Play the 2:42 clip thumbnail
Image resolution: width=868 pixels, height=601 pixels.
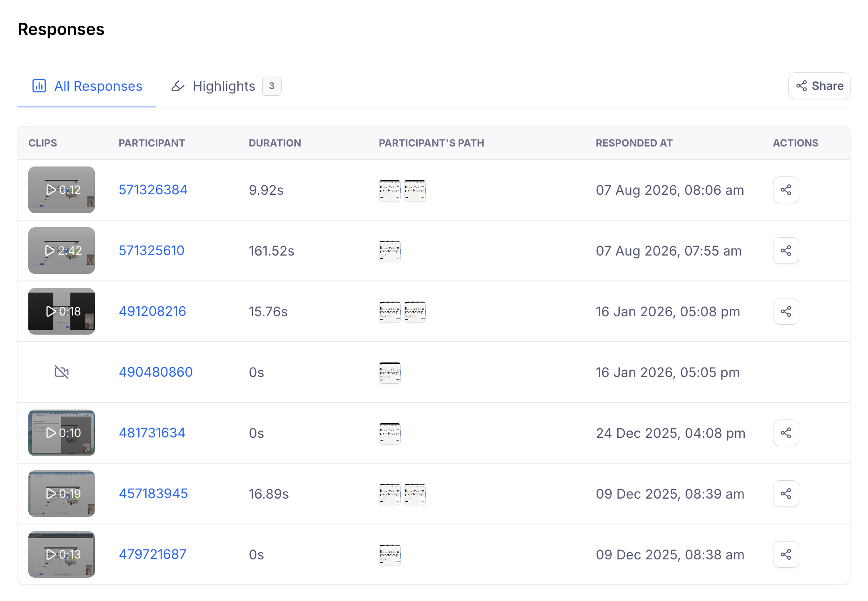click(x=62, y=251)
